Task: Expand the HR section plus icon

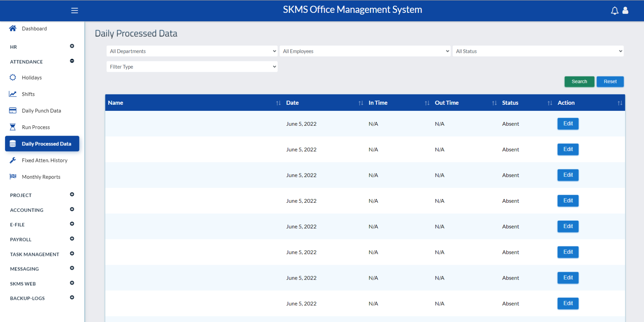Action: coord(72,46)
